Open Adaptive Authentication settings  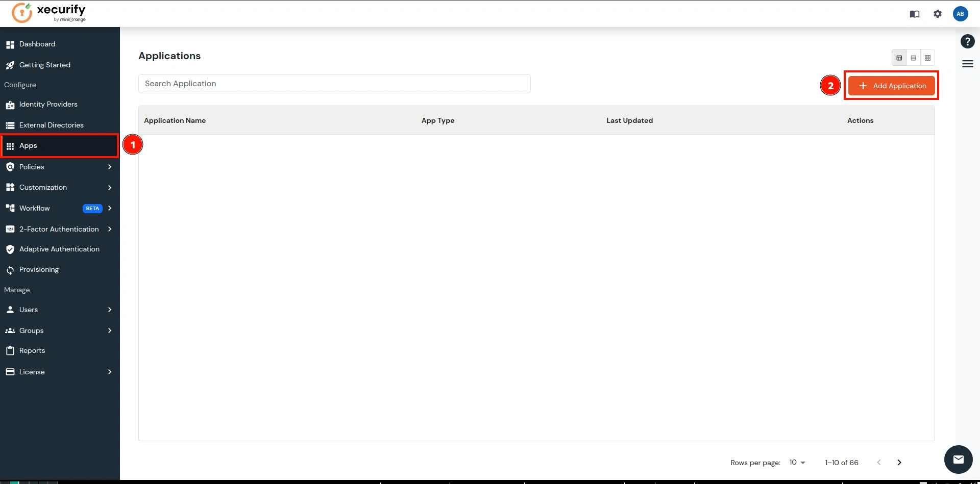pyautogui.click(x=59, y=249)
